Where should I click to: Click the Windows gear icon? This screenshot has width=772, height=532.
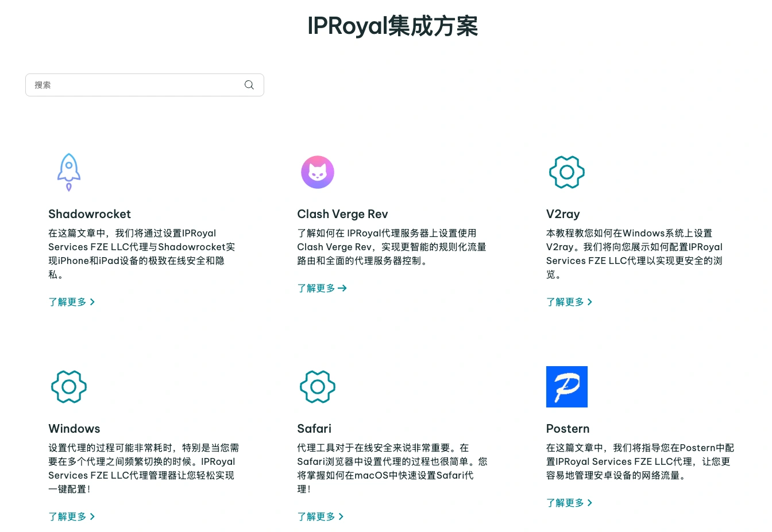(x=69, y=387)
